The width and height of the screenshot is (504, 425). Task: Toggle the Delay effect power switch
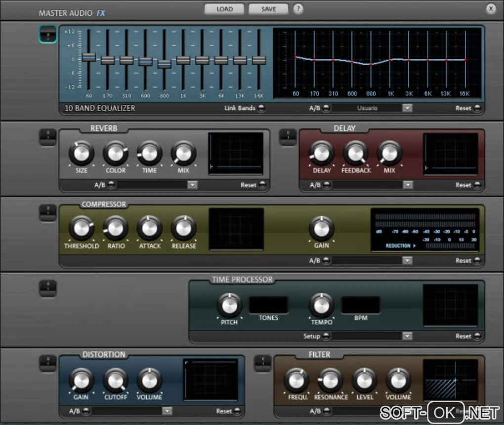(288, 137)
